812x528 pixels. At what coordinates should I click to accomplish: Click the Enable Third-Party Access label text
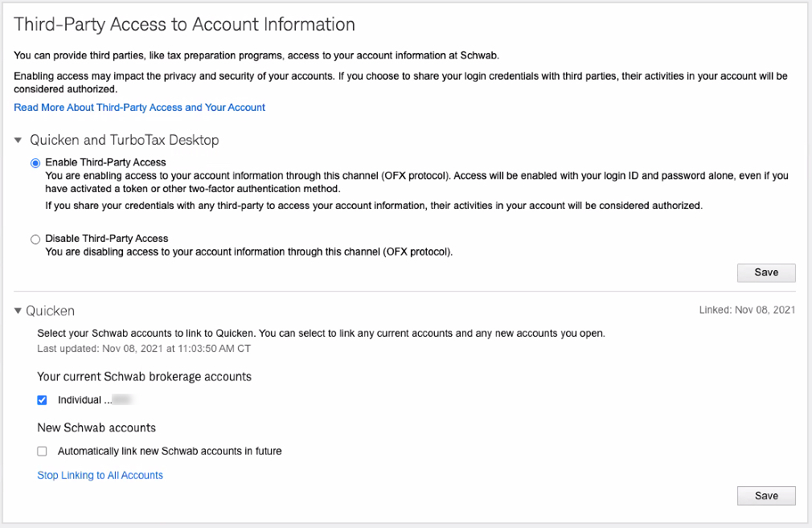(x=105, y=162)
